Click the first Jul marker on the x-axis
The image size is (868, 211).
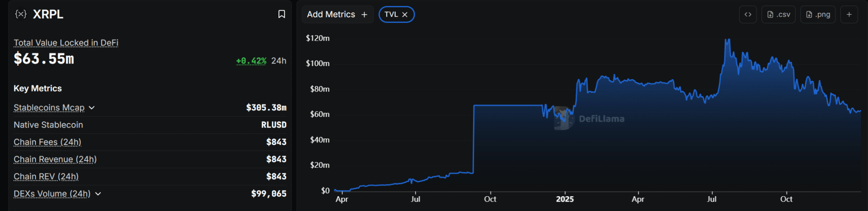(415, 199)
